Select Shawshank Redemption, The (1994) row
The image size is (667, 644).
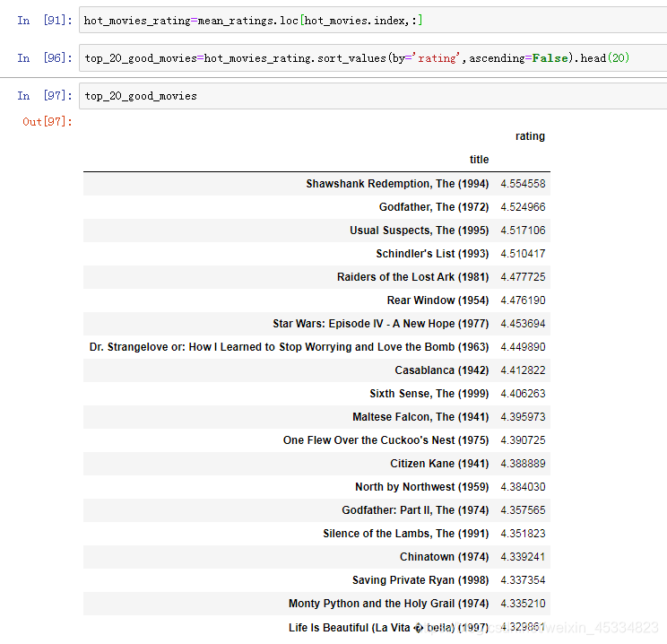tap(316, 184)
